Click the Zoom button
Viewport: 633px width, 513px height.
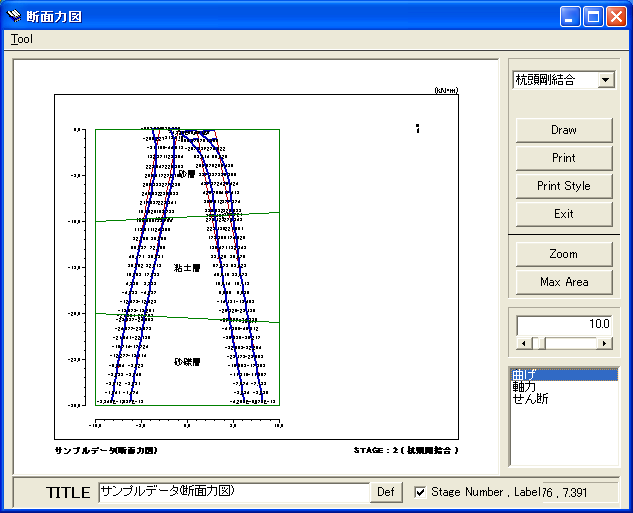pyautogui.click(x=564, y=254)
